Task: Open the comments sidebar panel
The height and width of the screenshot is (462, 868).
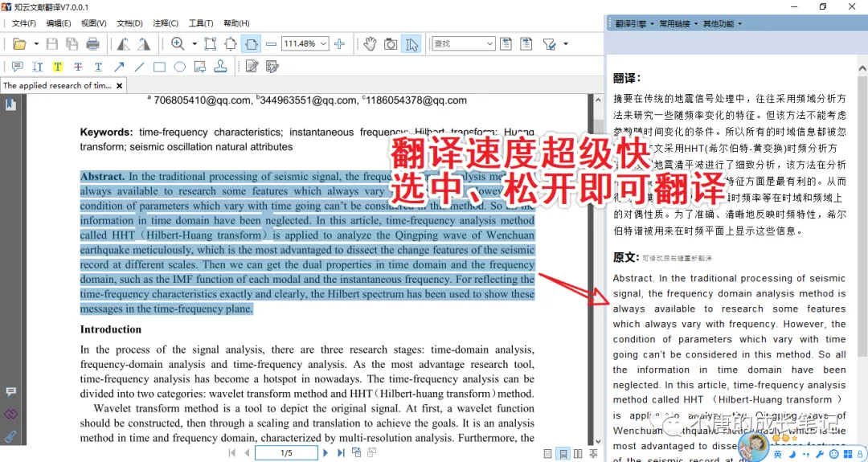Action: pyautogui.click(x=10, y=392)
